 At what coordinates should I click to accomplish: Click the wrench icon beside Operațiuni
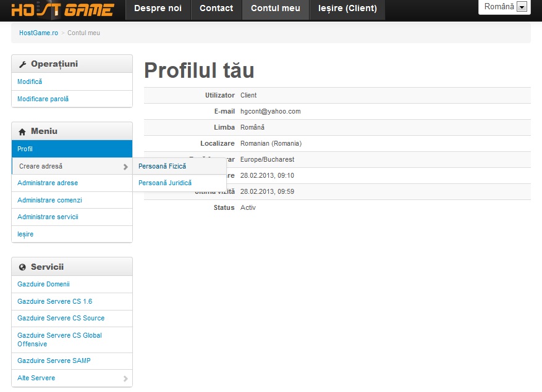(x=23, y=64)
